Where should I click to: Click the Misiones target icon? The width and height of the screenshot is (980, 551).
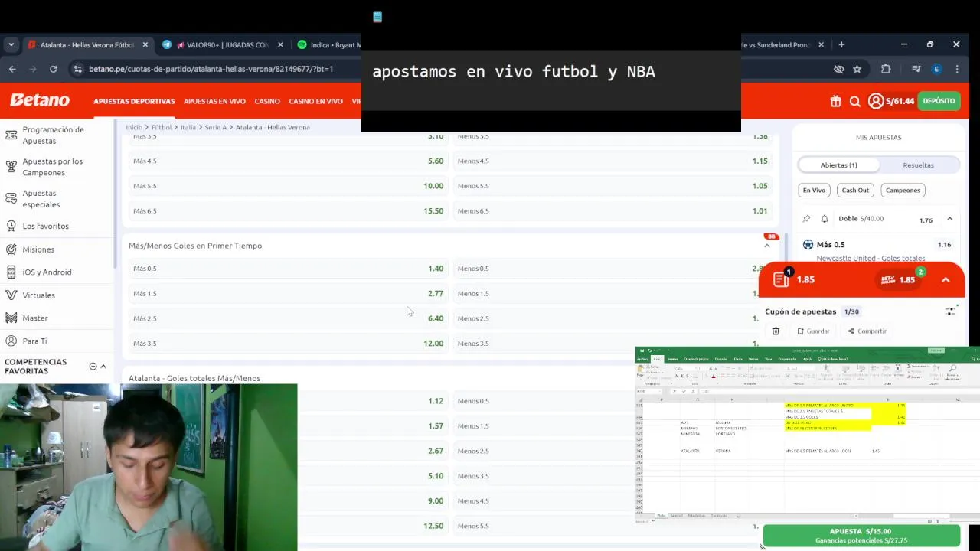tap(11, 249)
